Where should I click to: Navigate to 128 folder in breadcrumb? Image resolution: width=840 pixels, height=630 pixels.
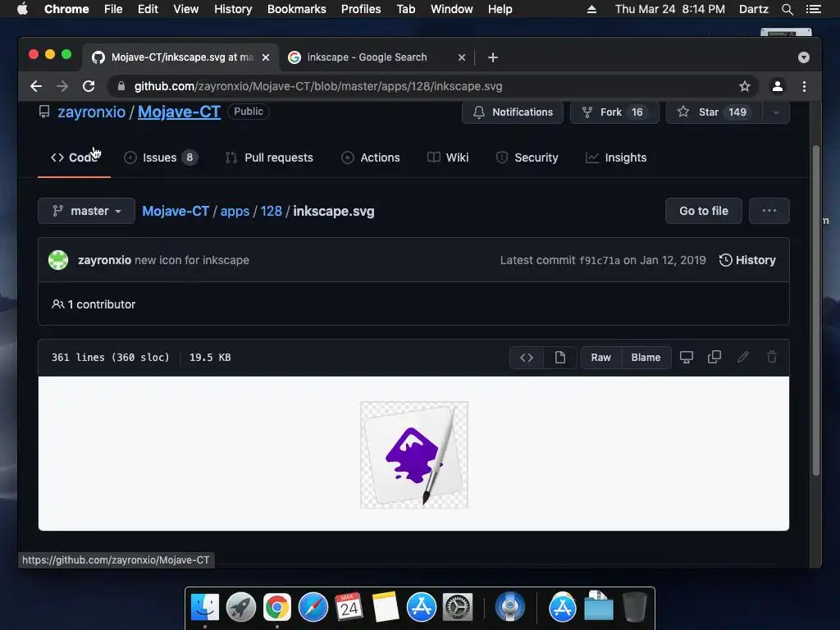click(x=271, y=211)
